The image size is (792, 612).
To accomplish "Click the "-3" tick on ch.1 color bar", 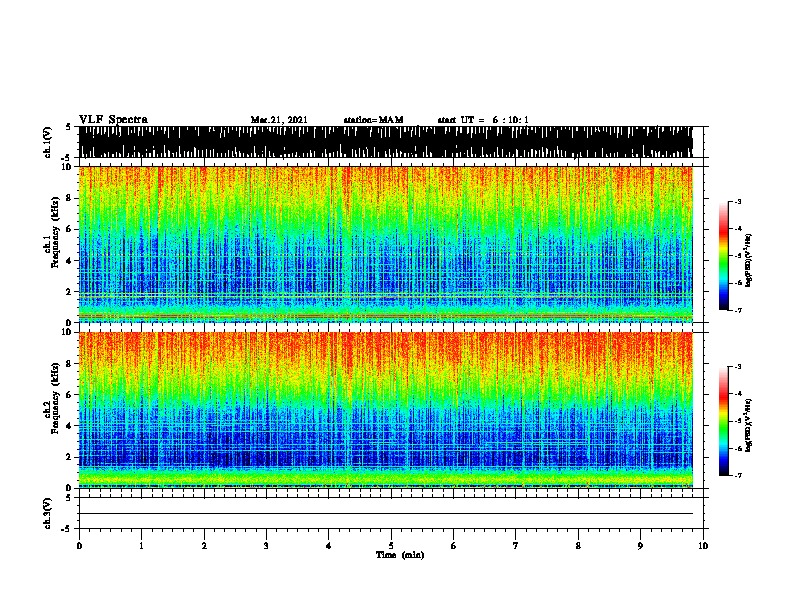I will (737, 201).
